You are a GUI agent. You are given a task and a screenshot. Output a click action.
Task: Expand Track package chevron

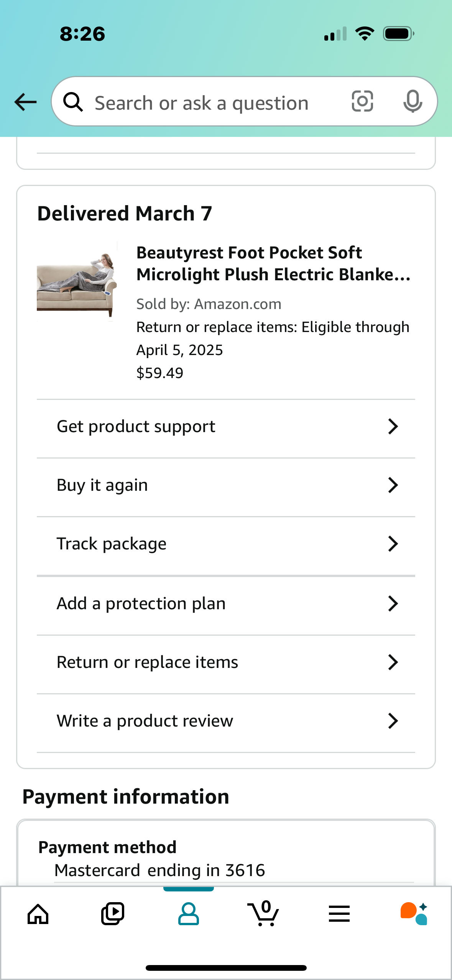393,544
